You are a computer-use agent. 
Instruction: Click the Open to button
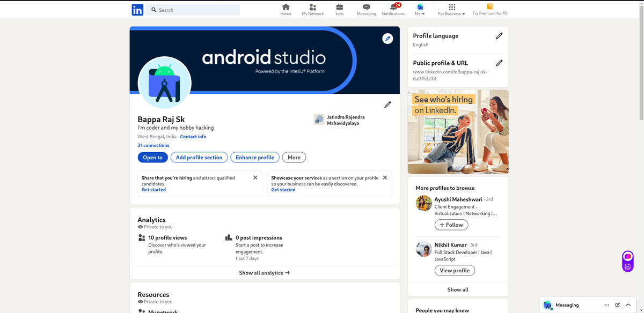(152, 157)
